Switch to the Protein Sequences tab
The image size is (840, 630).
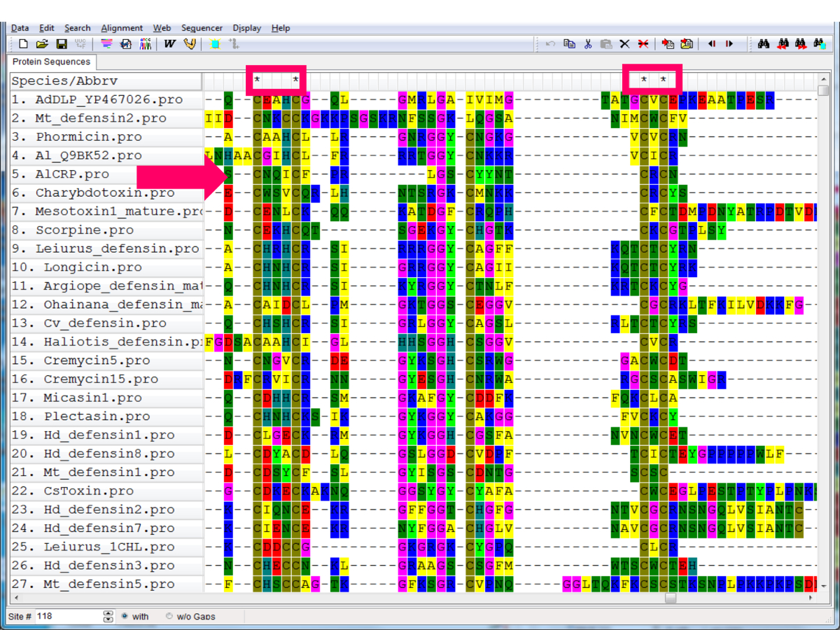click(51, 62)
